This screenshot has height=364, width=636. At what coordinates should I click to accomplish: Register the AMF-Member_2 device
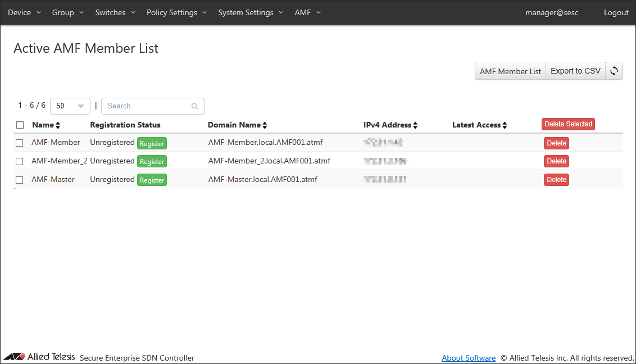pos(152,162)
